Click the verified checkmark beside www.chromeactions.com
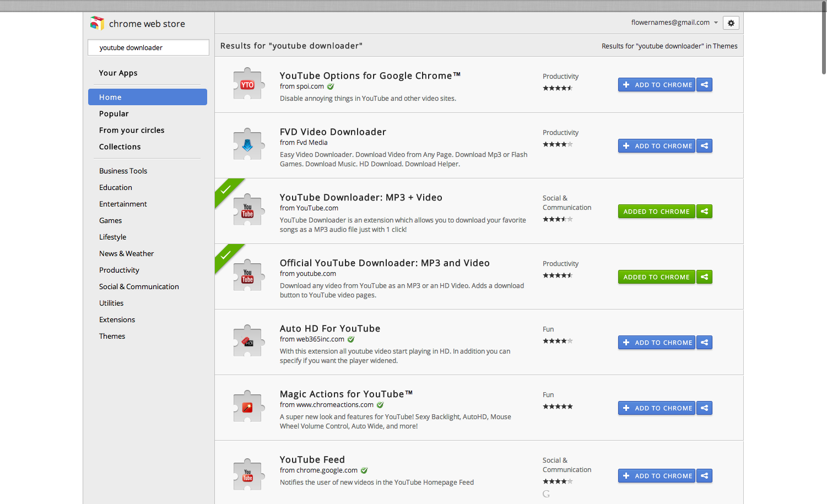The height and width of the screenshot is (504, 827). click(x=380, y=405)
